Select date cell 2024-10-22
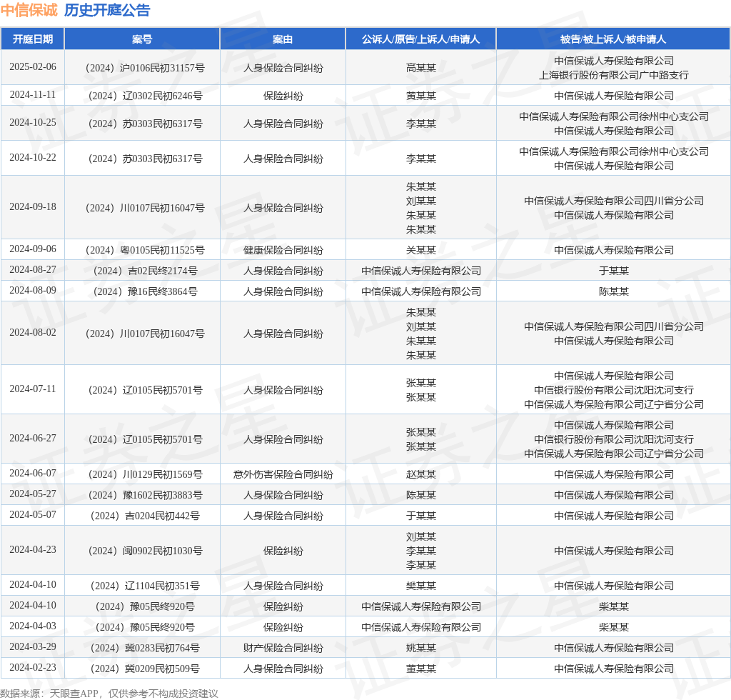The height and width of the screenshot is (700, 731). coord(33,158)
